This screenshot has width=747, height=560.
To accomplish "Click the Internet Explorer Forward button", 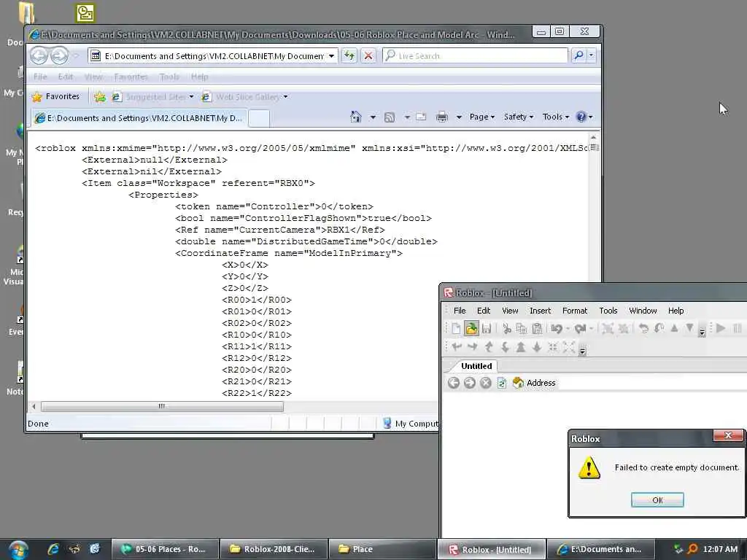I will pos(59,55).
